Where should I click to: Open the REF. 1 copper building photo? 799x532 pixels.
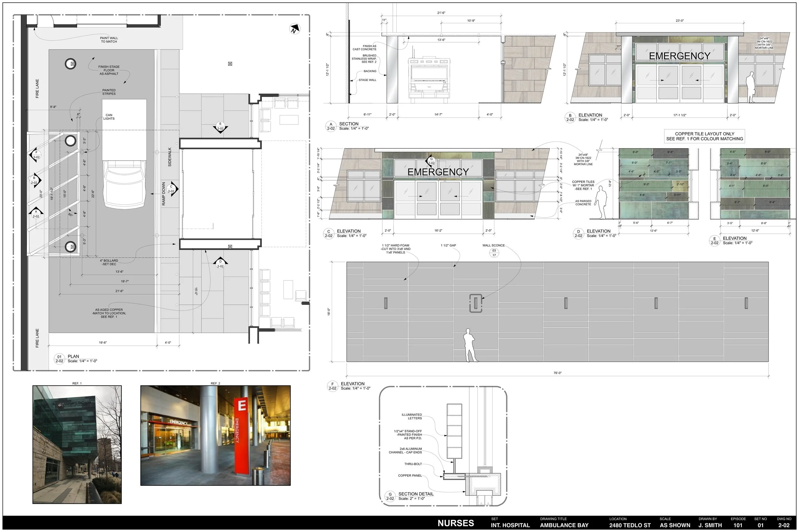[x=77, y=444]
